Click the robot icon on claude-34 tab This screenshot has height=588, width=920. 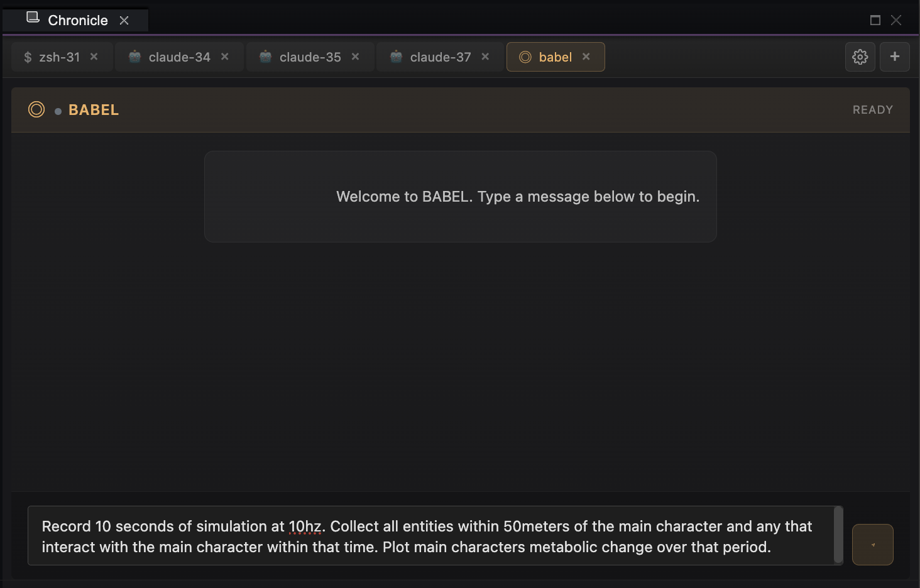[133, 57]
